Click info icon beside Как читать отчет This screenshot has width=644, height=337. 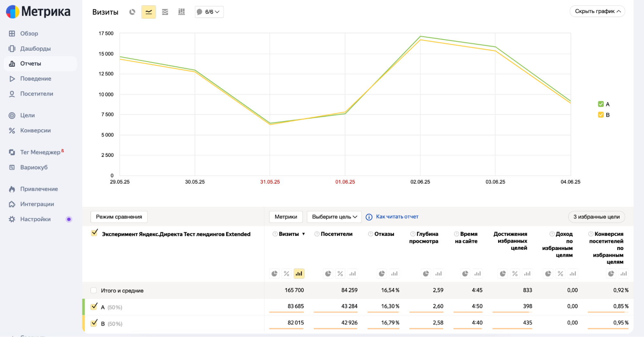pyautogui.click(x=369, y=217)
